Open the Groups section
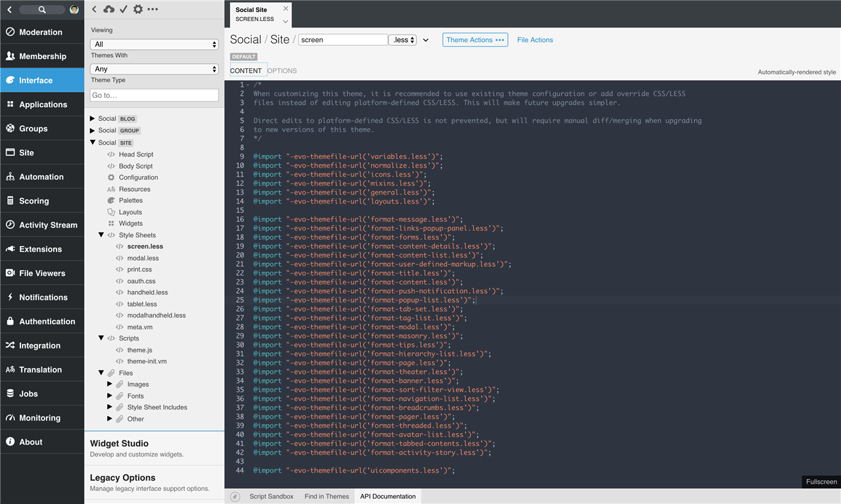Image resolution: width=841 pixels, height=504 pixels. click(42, 129)
